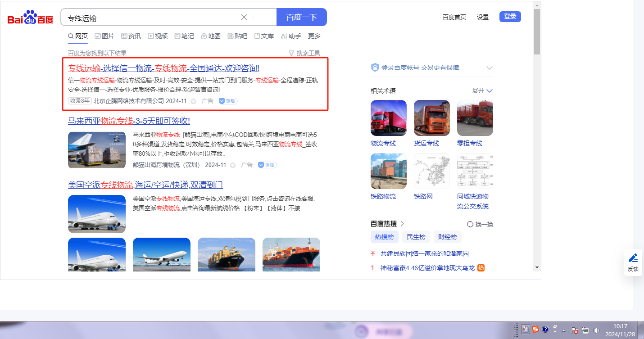Click 熊猫出海跨境物流（深圳） source name
The width and height of the screenshot is (644, 339).
166,165
